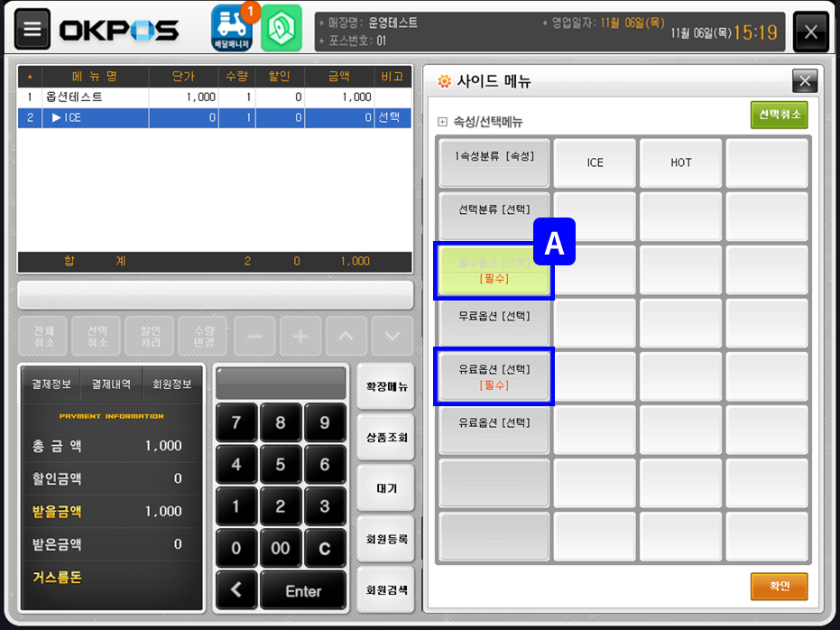Click the orange 확인 confirm button

[779, 586]
